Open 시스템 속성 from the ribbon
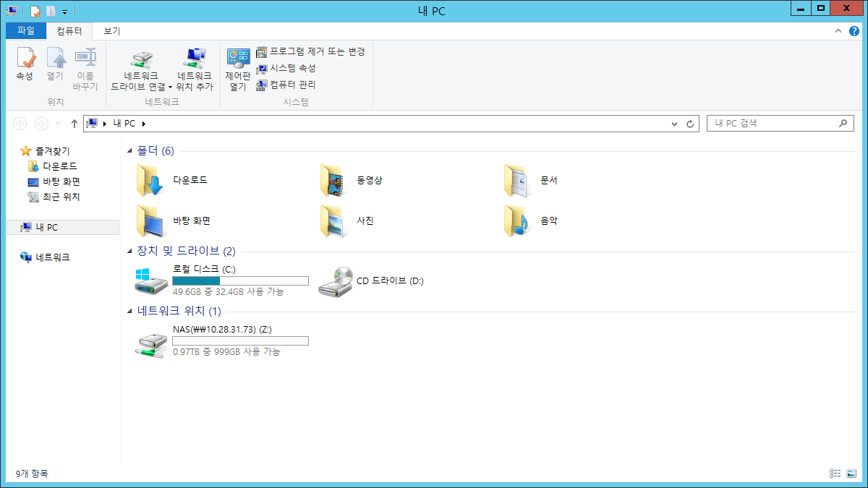The image size is (868, 488). [286, 68]
